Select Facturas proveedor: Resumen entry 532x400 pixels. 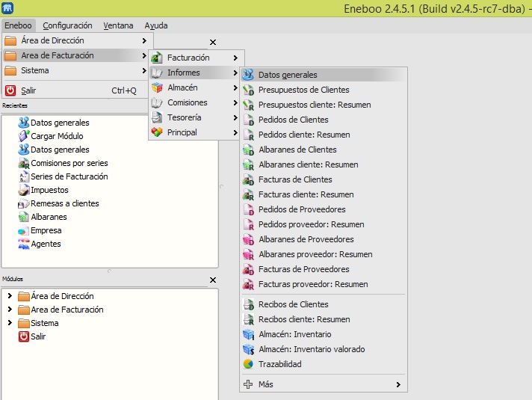tap(324, 284)
